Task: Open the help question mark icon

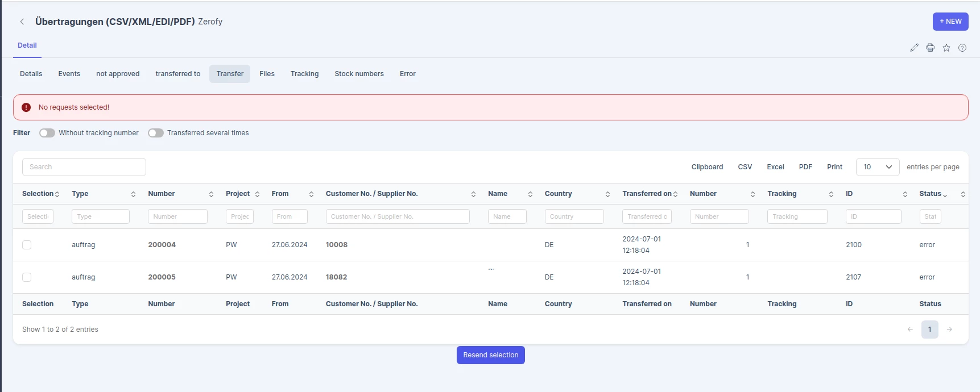Action: [x=962, y=48]
